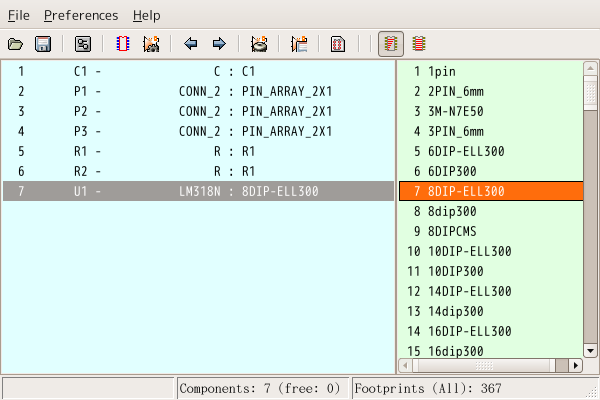The image size is (600, 400).
Task: Click the footprint list vertical scrollbar
Action: [590, 200]
